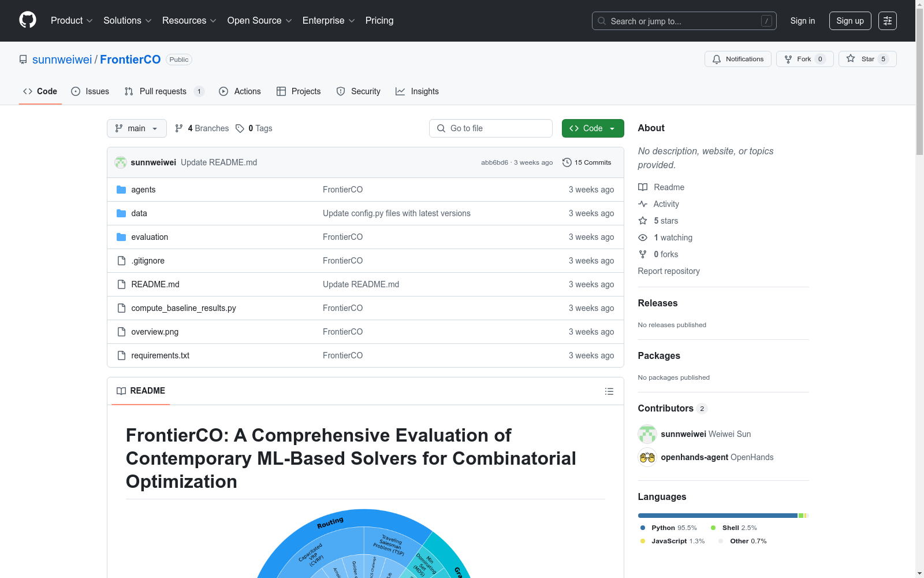Open the 'Update config.py files with latest versions' commit message
Screen dimensions: 924x578
tap(397, 213)
